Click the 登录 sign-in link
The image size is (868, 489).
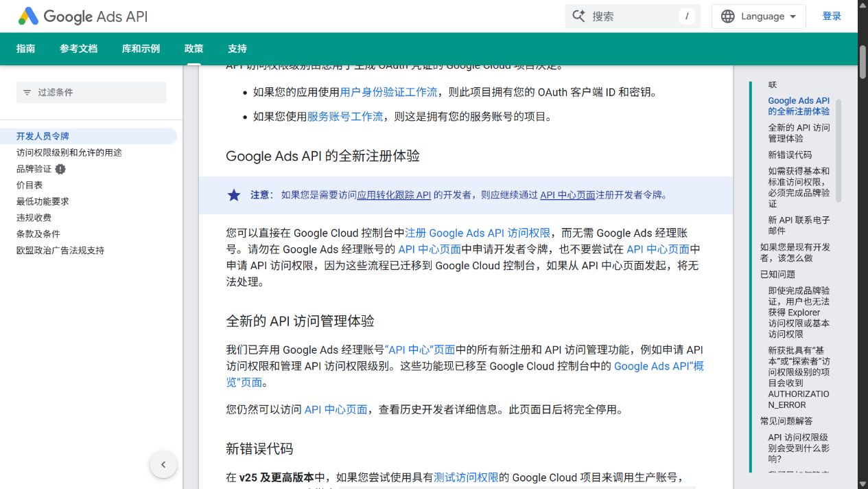tap(832, 16)
